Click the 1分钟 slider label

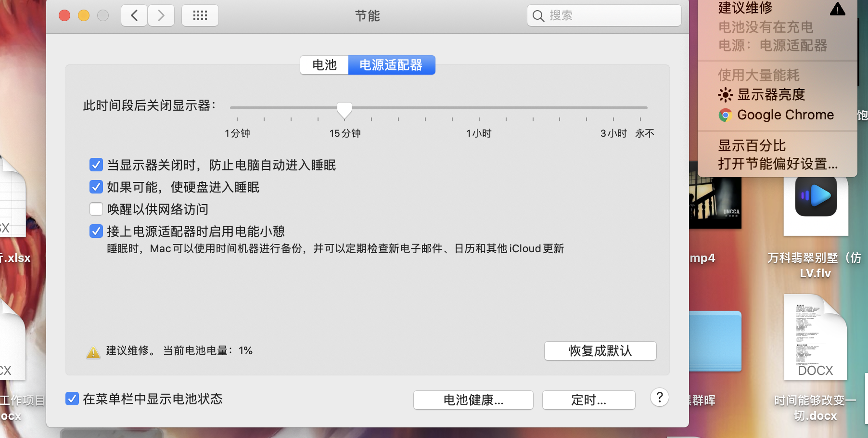click(x=237, y=133)
